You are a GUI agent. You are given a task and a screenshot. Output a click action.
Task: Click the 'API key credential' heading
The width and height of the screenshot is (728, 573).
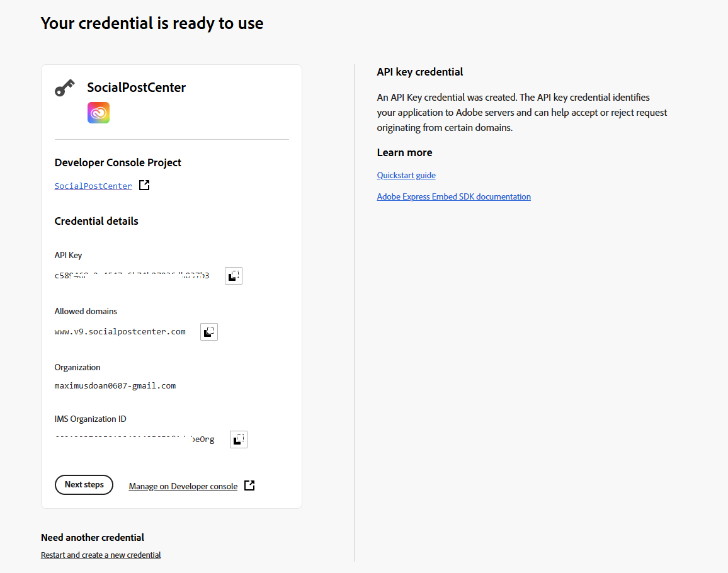point(419,72)
